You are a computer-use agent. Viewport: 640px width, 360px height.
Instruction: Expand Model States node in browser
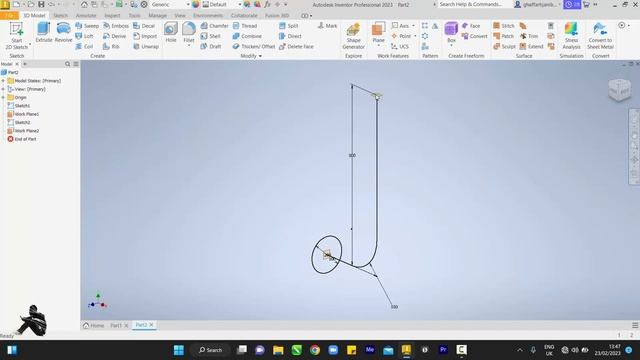click(3, 81)
